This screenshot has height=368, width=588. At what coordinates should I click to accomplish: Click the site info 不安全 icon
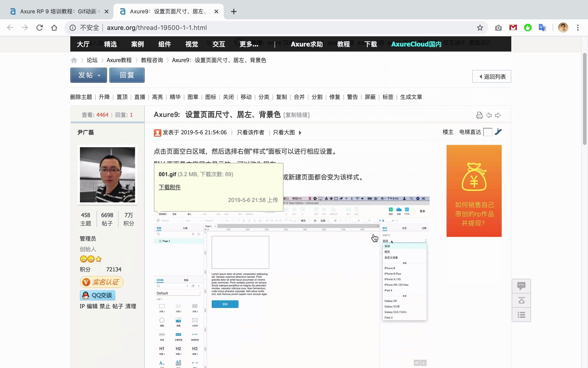click(x=72, y=28)
